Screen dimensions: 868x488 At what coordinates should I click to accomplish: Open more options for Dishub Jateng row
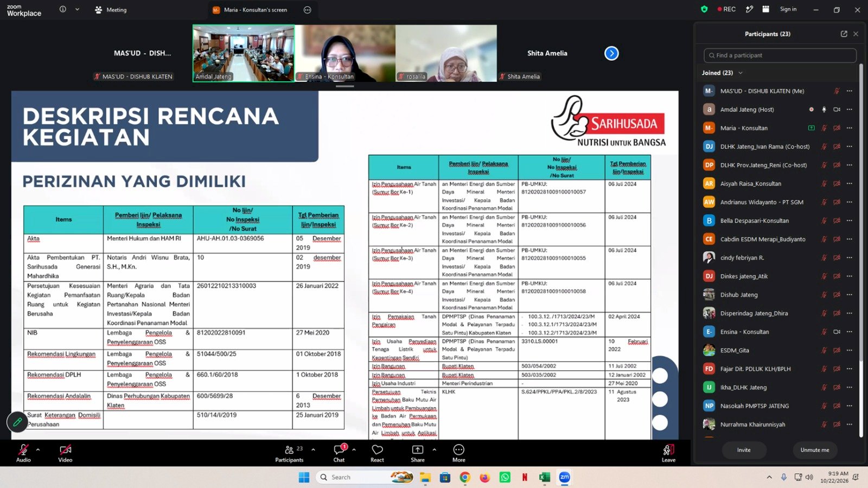coord(850,295)
